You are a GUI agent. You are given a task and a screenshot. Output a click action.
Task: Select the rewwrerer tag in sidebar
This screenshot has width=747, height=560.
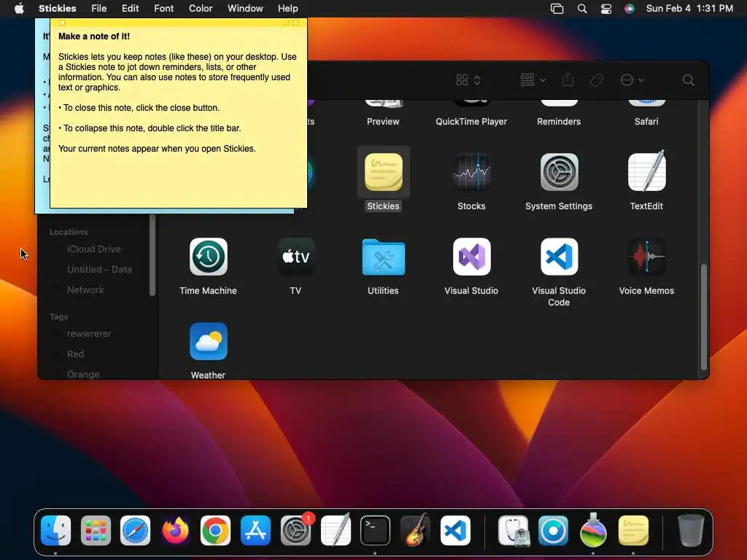point(89,334)
